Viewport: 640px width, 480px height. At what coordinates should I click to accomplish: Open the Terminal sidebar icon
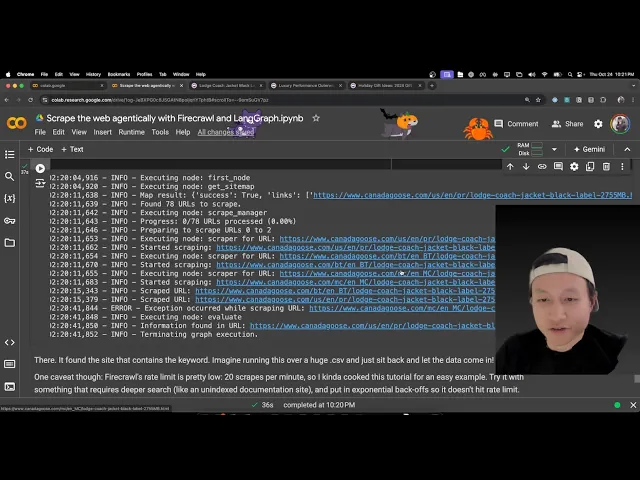pyautogui.click(x=10, y=387)
